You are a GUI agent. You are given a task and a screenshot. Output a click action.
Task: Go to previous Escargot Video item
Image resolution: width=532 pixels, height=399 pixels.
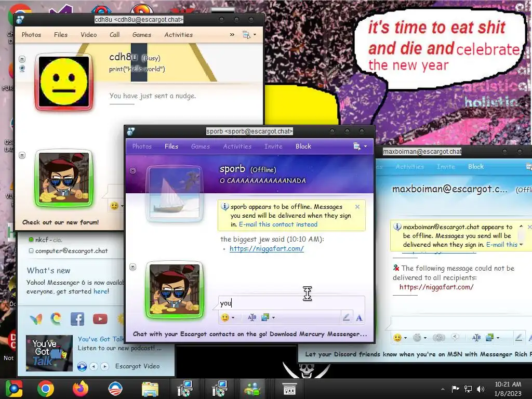pyautogui.click(x=94, y=366)
